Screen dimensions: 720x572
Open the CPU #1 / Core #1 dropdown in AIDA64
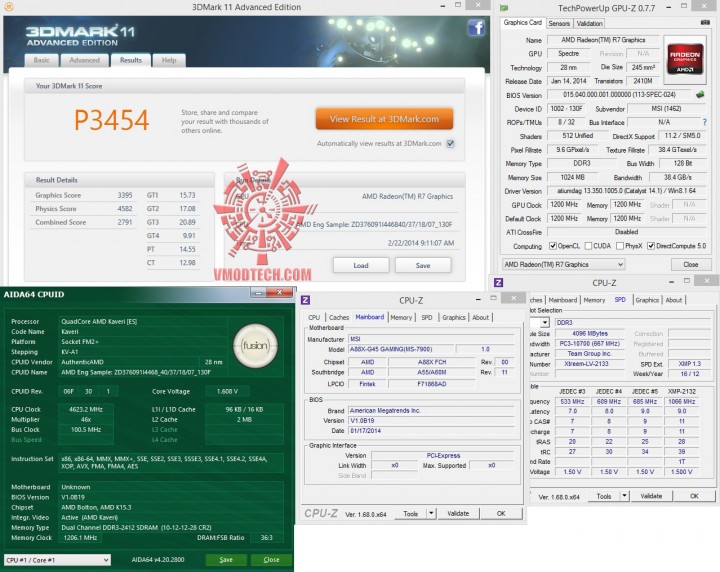[57, 560]
